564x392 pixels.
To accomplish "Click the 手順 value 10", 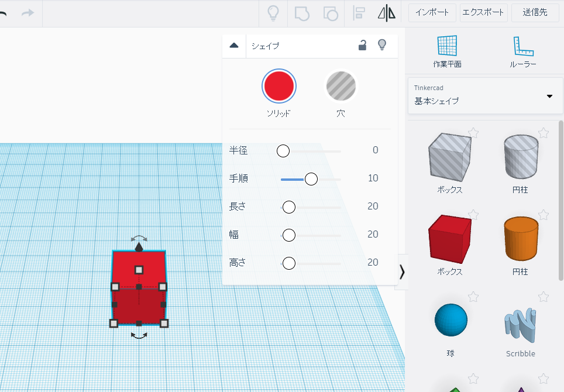I will pyautogui.click(x=373, y=178).
